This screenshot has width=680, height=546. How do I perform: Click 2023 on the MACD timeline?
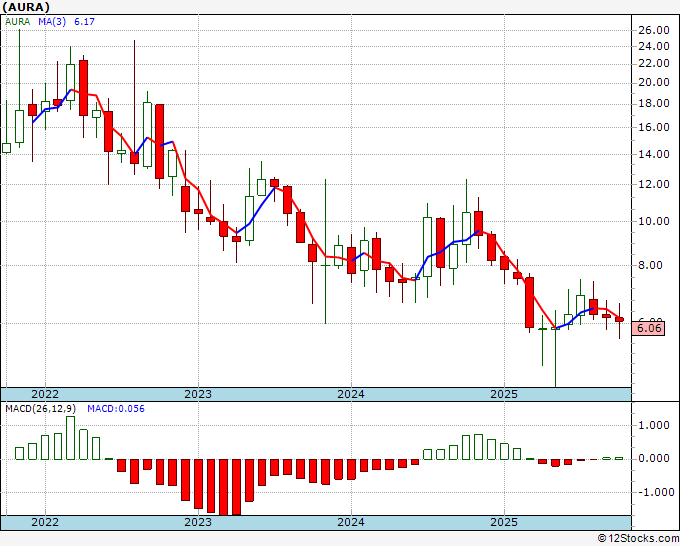[x=198, y=522]
